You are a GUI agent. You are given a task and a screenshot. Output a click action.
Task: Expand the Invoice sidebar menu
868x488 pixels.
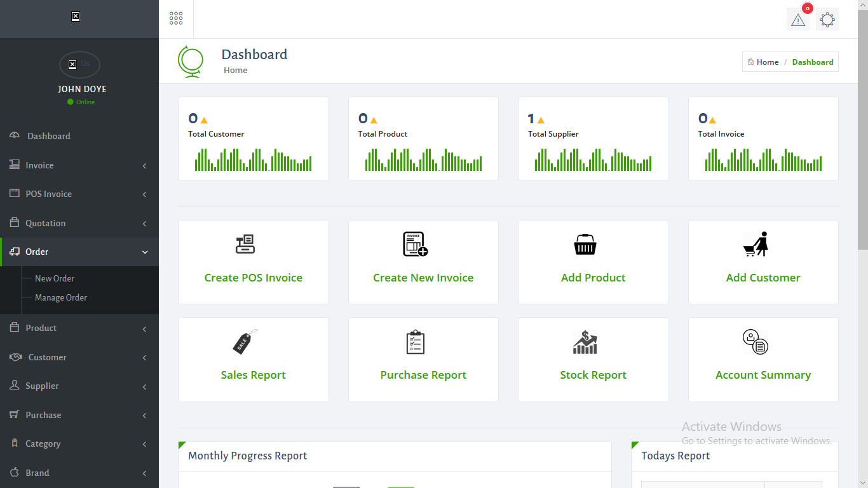coord(79,165)
